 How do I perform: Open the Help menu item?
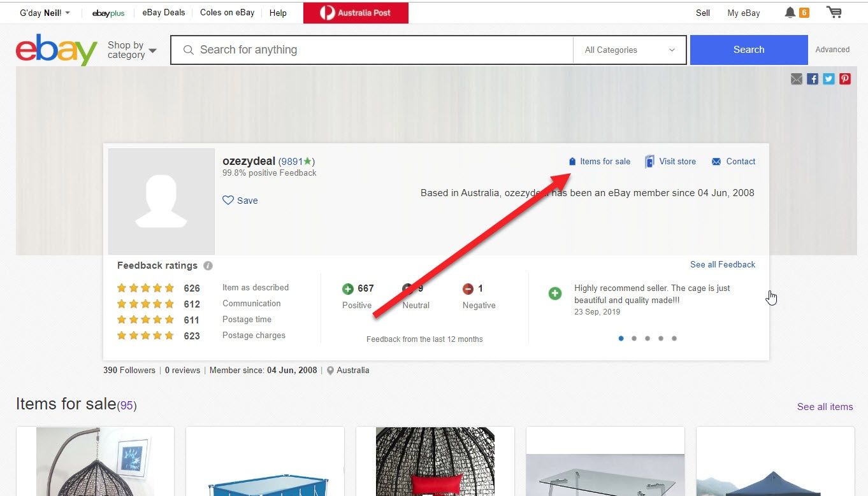coord(278,13)
